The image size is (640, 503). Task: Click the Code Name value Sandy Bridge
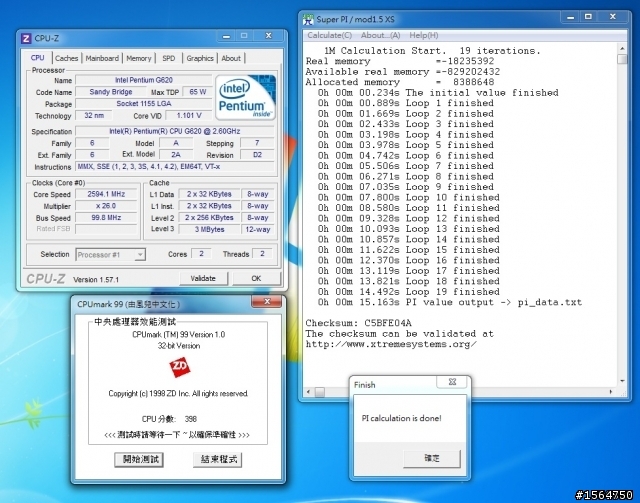(x=111, y=92)
